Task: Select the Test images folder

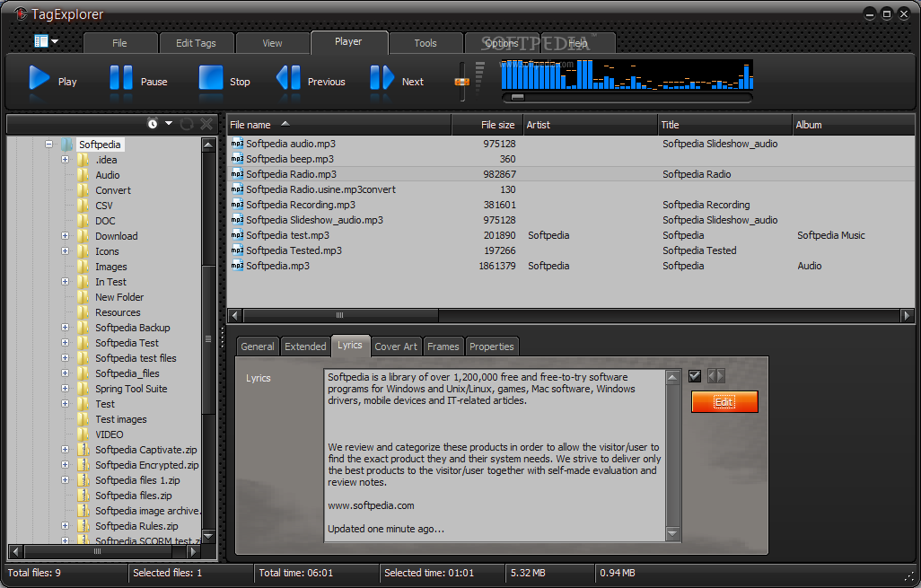Action: point(121,419)
